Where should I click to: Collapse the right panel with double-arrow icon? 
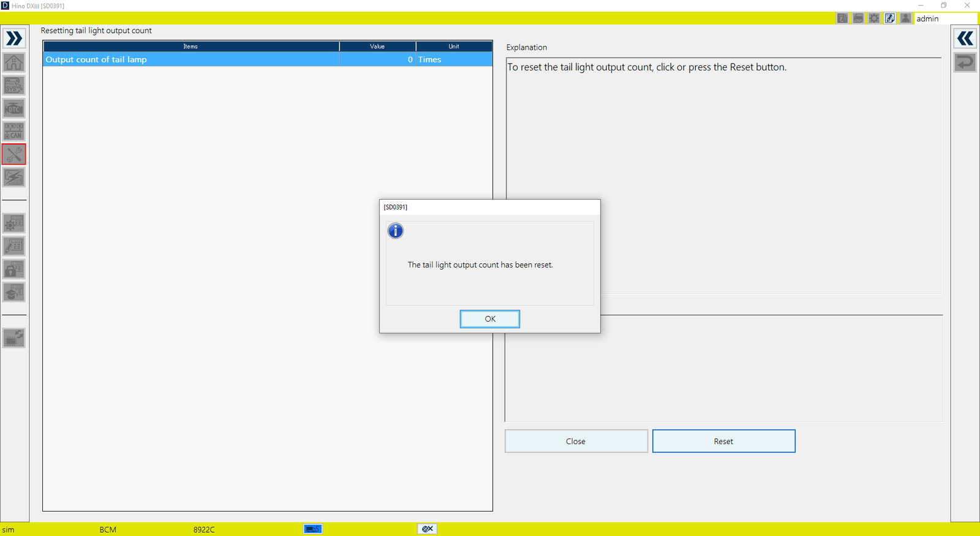click(x=965, y=39)
